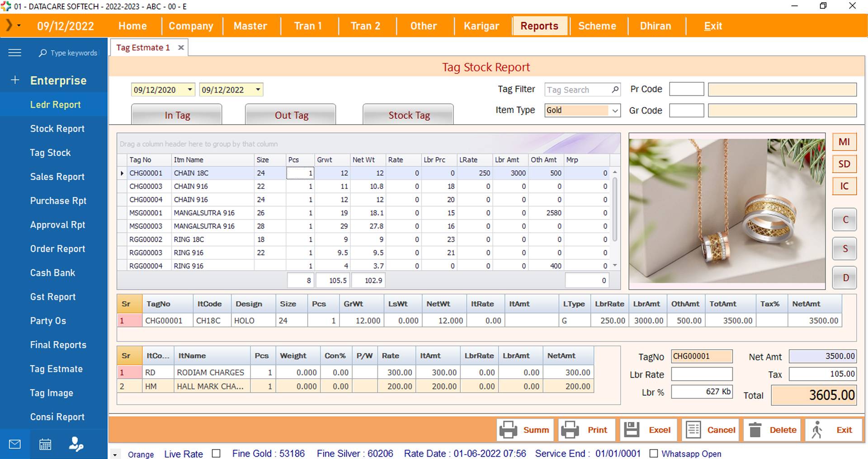Focus the Tag Search field
The height and width of the screenshot is (459, 868).
click(578, 89)
